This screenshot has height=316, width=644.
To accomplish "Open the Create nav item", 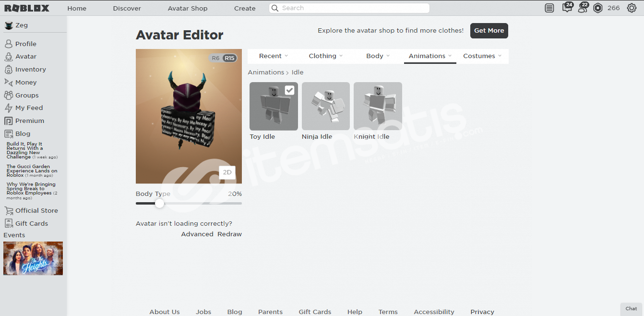I will 245,8.
